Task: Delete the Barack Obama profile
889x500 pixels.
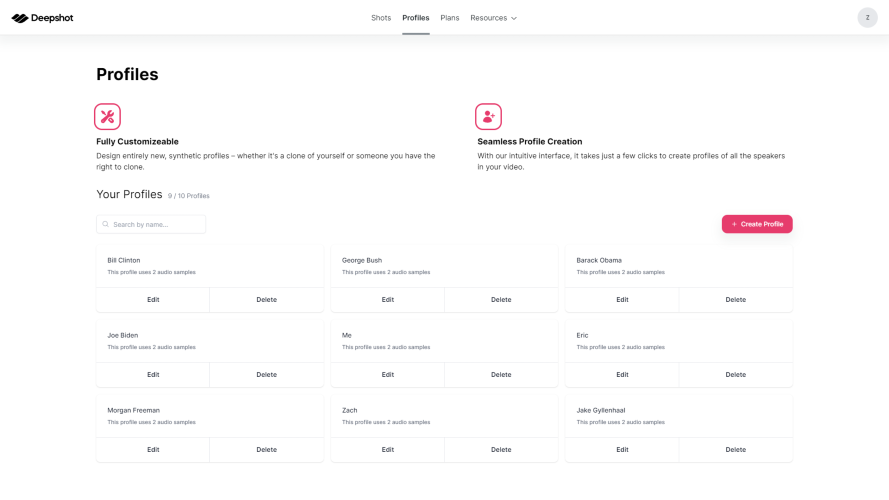Action: tap(735, 299)
